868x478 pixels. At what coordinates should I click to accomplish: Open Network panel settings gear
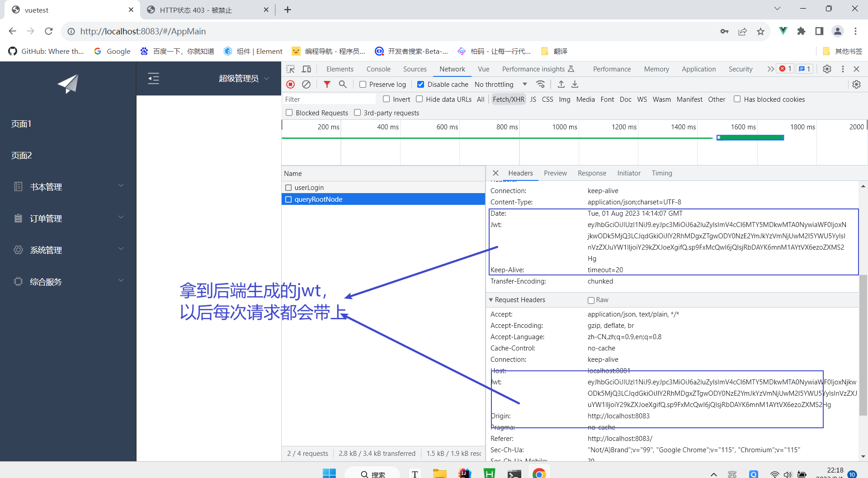(856, 85)
